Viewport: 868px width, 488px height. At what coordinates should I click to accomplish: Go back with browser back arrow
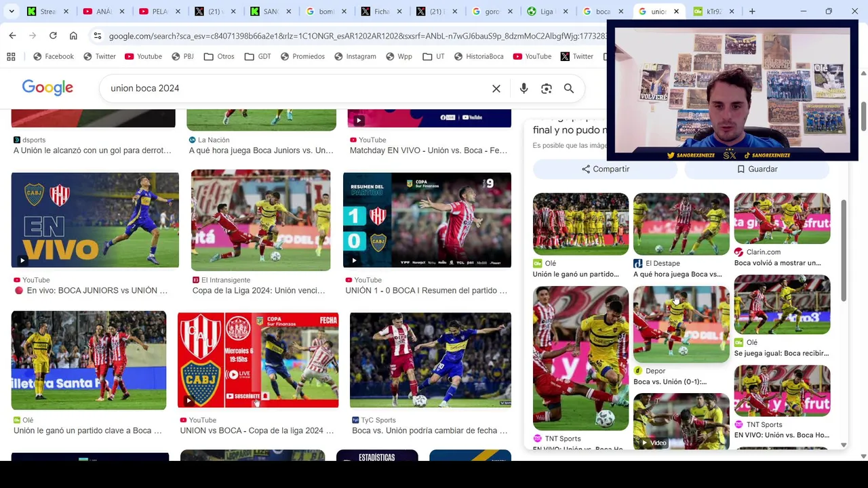13,35
